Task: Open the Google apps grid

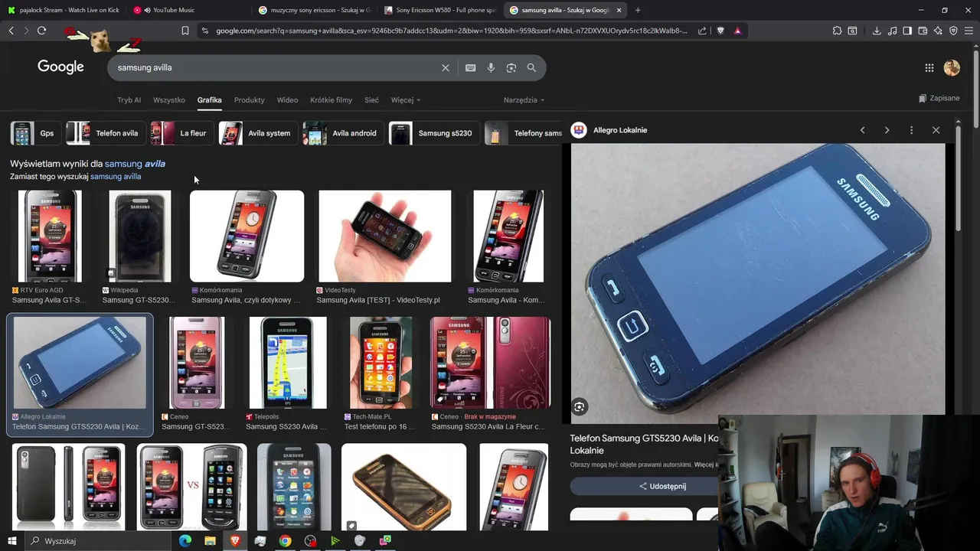Action: 929,67
